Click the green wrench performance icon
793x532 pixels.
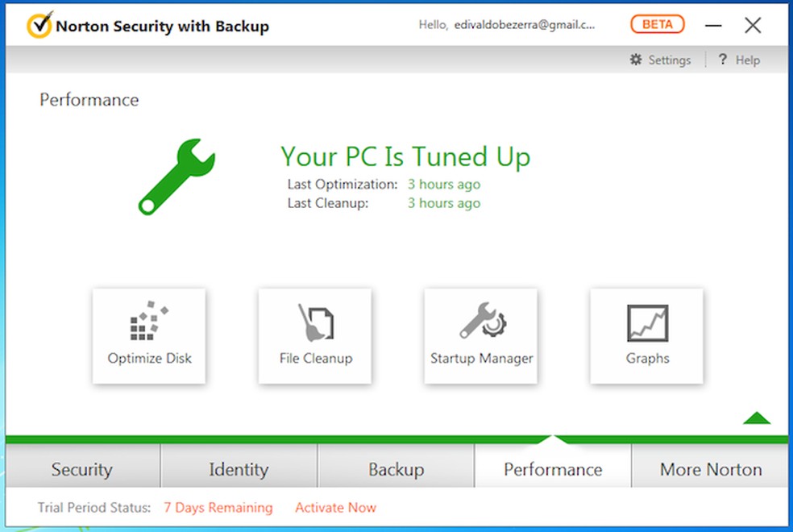[176, 177]
